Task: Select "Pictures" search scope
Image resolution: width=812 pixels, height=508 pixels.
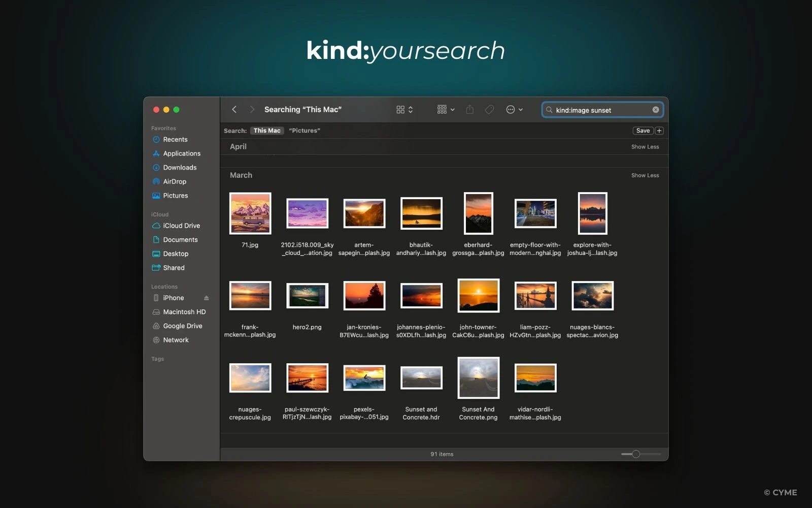Action: 304,131
